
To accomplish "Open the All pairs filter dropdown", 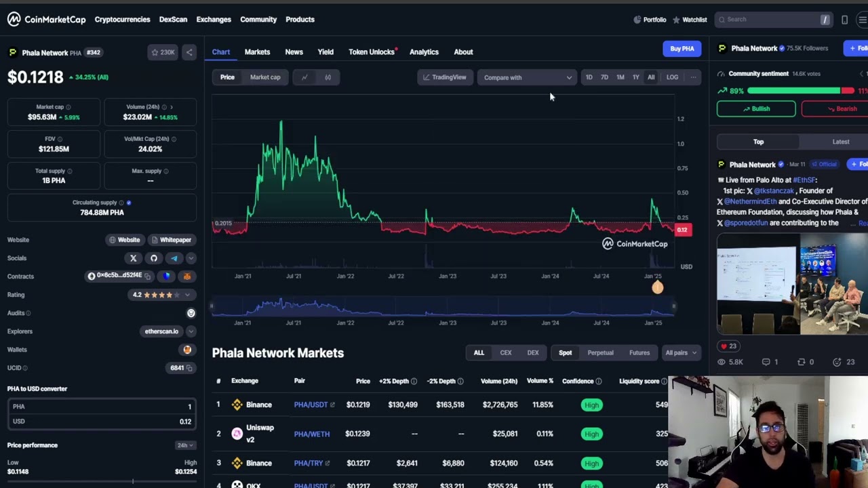I will click(680, 353).
